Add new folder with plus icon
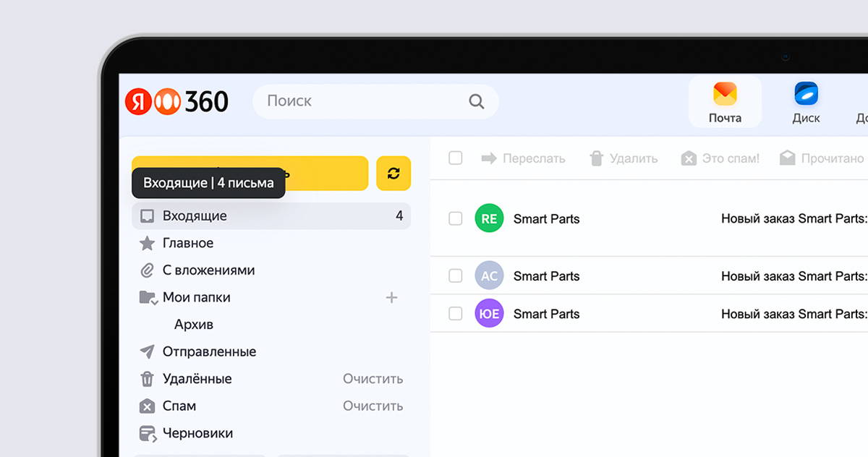 click(x=391, y=297)
